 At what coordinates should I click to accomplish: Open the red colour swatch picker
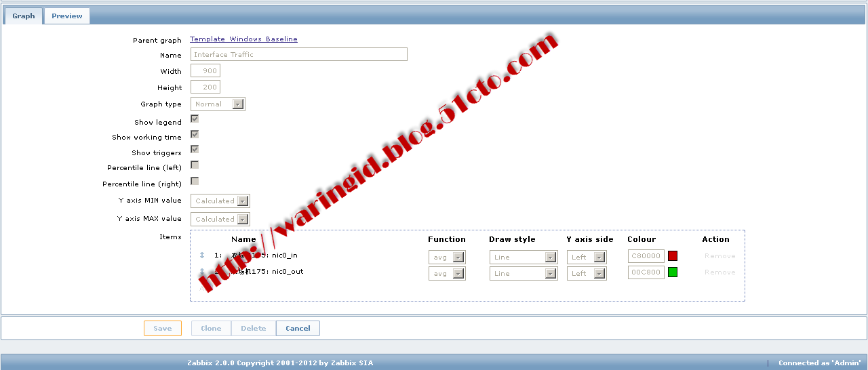673,255
